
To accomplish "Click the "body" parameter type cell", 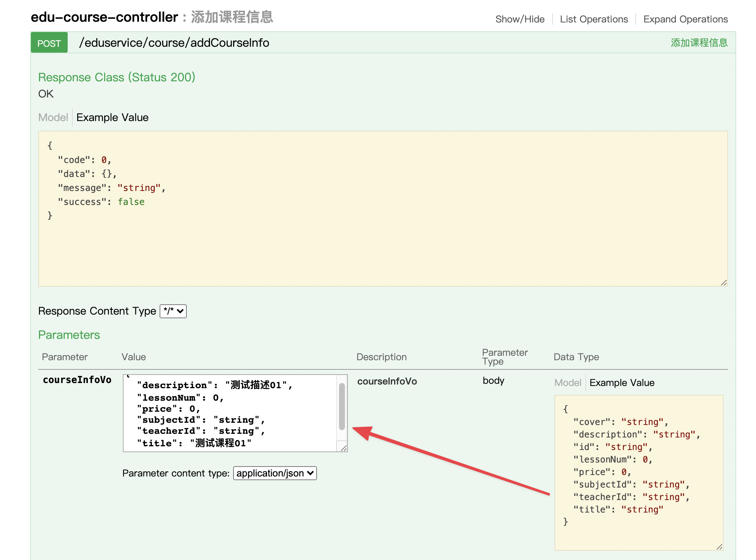I will click(x=493, y=381).
